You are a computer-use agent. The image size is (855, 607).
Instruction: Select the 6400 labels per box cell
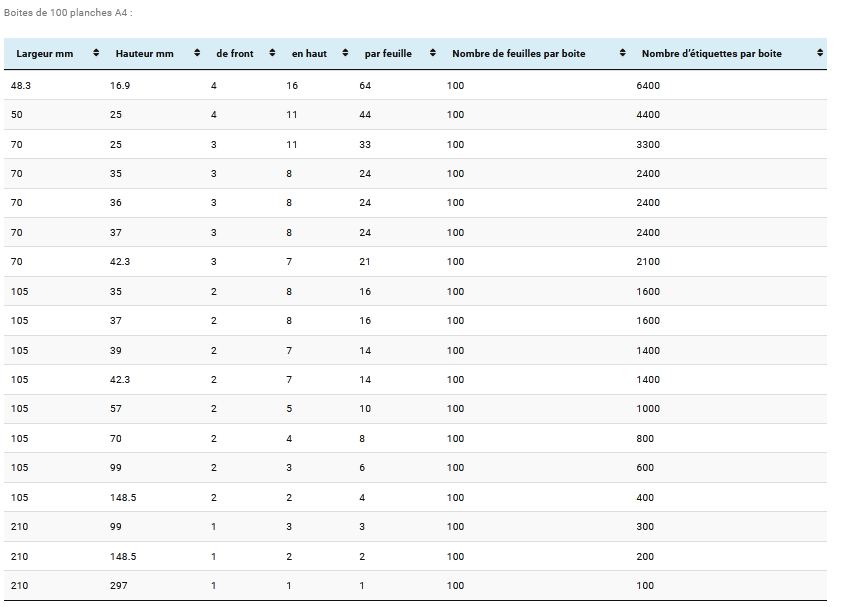(648, 86)
